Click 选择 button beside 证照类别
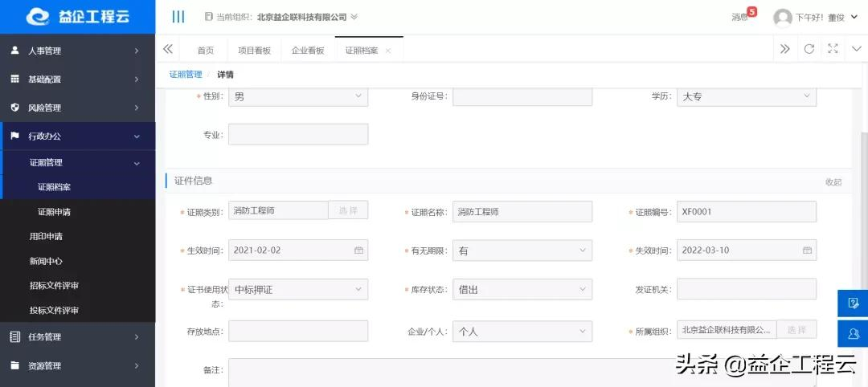This screenshot has height=387, width=868. pos(348,210)
